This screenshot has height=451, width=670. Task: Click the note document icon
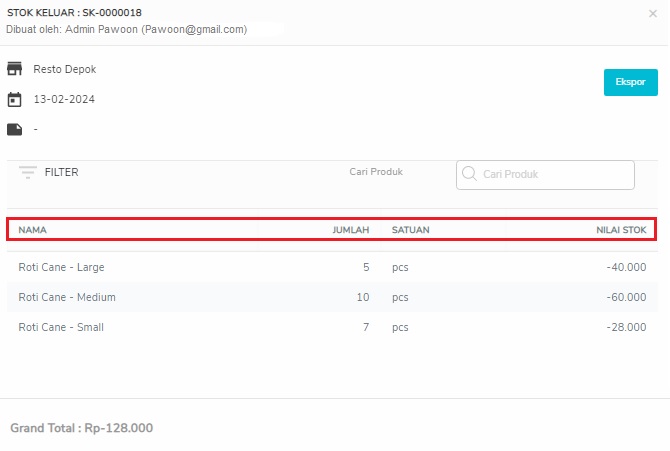pos(15,129)
